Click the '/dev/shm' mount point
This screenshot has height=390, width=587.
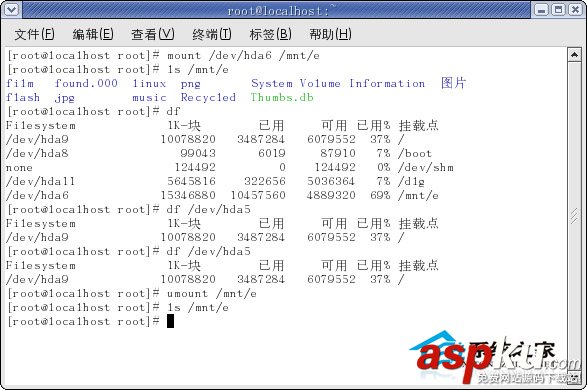426,167
